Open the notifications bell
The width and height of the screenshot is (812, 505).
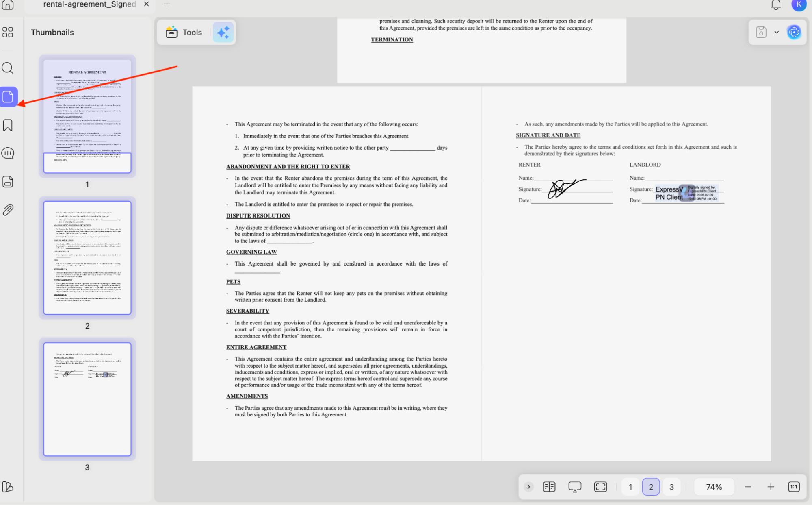click(776, 4)
